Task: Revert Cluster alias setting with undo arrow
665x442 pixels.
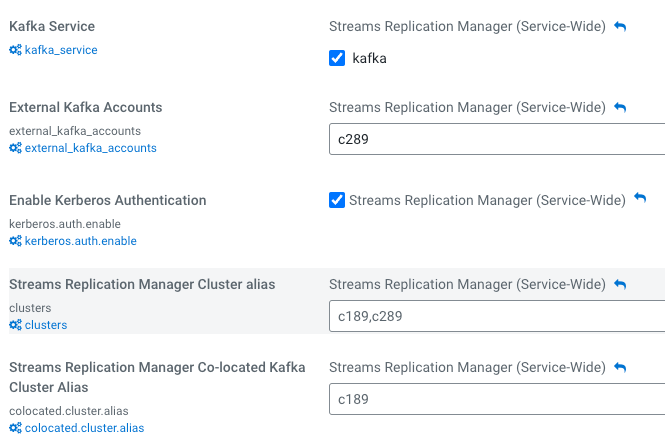Action: pos(620,285)
